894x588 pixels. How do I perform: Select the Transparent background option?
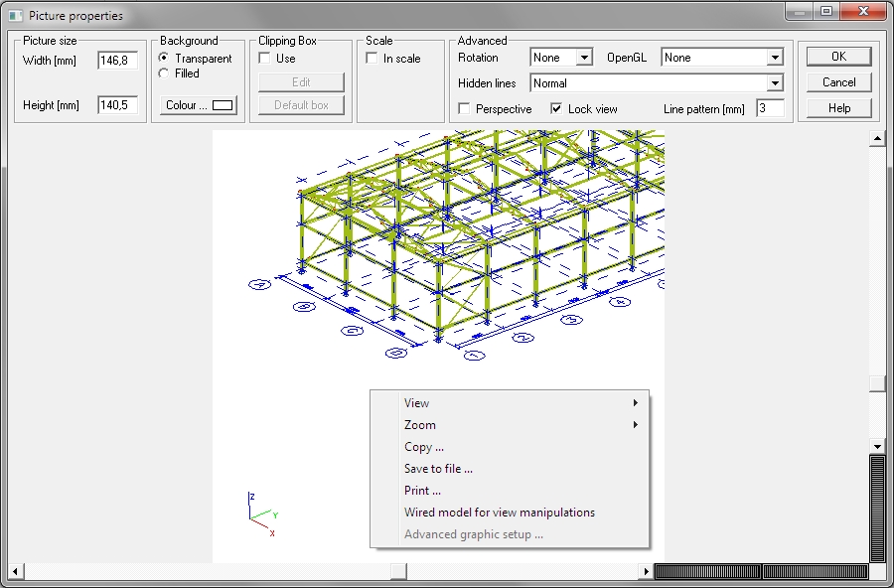point(164,59)
